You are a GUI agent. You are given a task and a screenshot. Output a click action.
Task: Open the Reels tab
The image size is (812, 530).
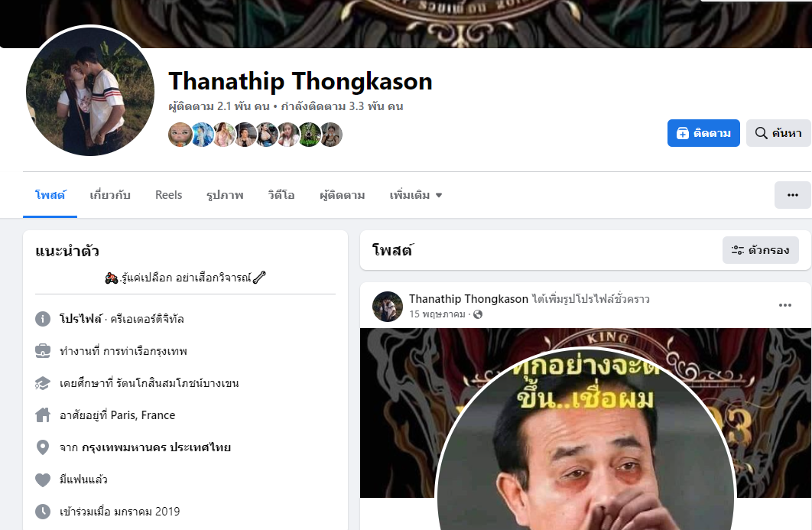coord(169,195)
